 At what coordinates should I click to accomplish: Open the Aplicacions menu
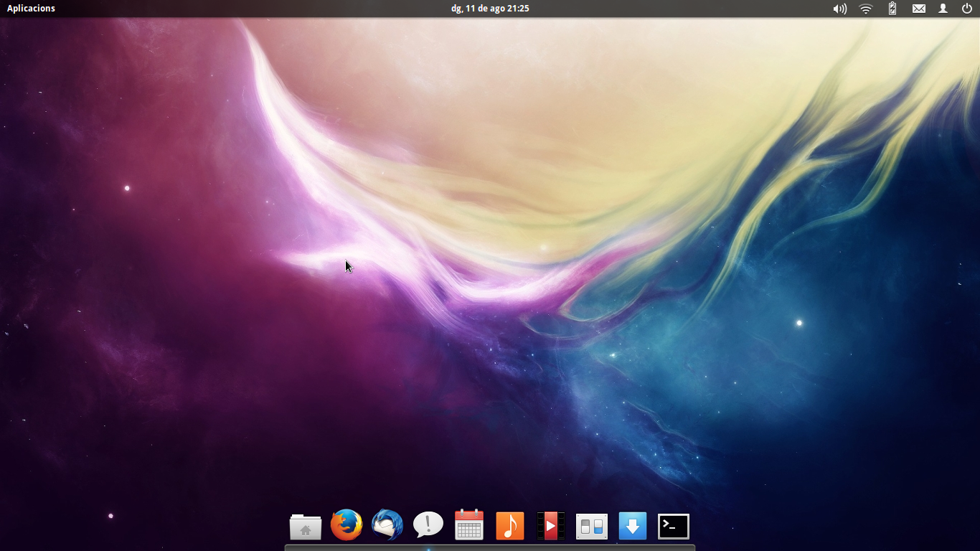pos(31,9)
